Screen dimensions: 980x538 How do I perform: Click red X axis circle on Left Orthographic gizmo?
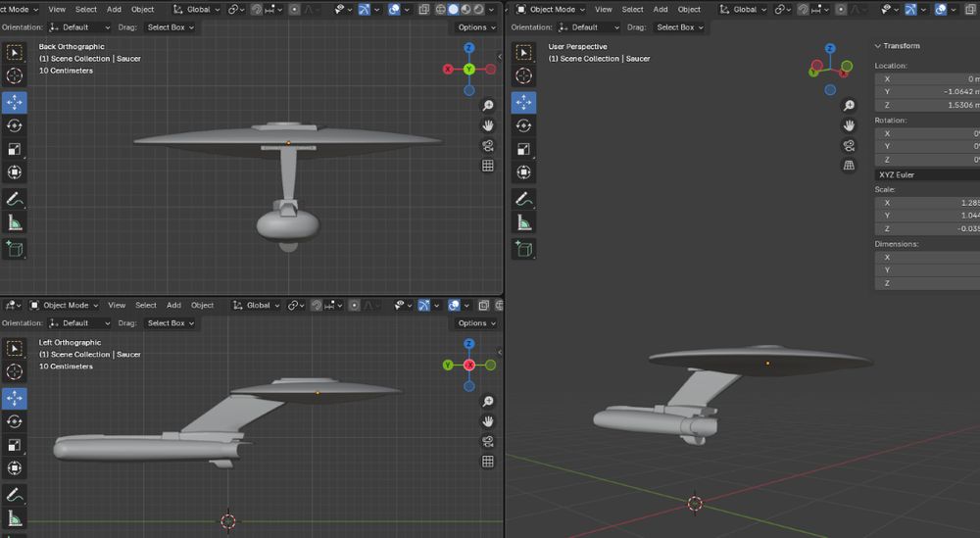(x=469, y=365)
